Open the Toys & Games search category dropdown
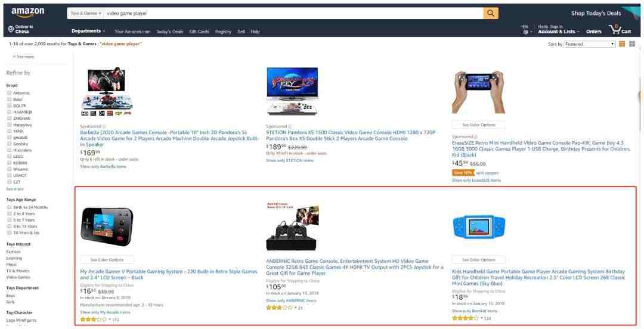This screenshot has height=329, width=644. coord(86,13)
